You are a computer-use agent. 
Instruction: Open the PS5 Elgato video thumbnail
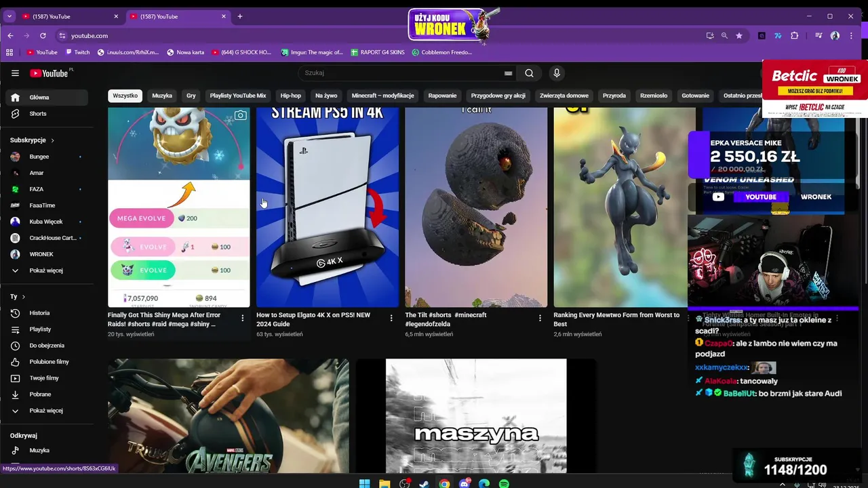click(x=328, y=207)
